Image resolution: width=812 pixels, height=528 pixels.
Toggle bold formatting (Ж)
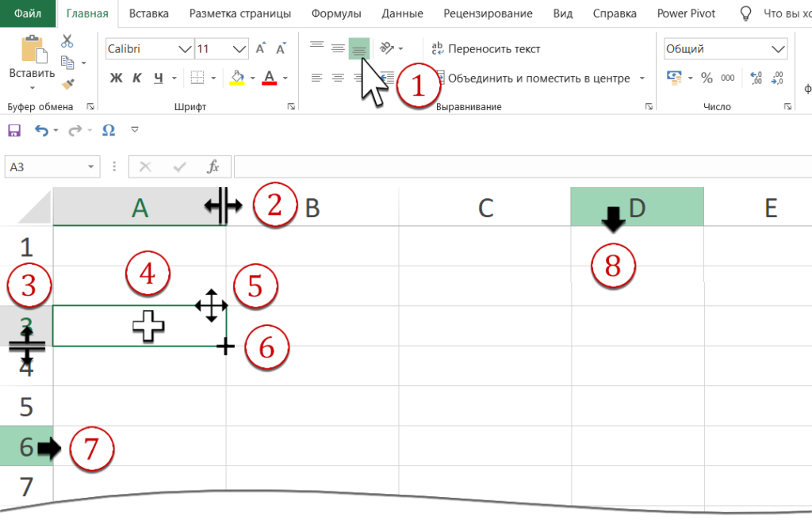[x=117, y=78]
